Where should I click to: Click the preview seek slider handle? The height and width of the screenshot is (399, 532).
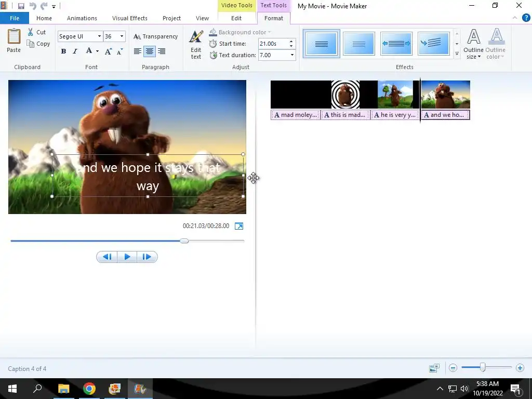pyautogui.click(x=184, y=241)
